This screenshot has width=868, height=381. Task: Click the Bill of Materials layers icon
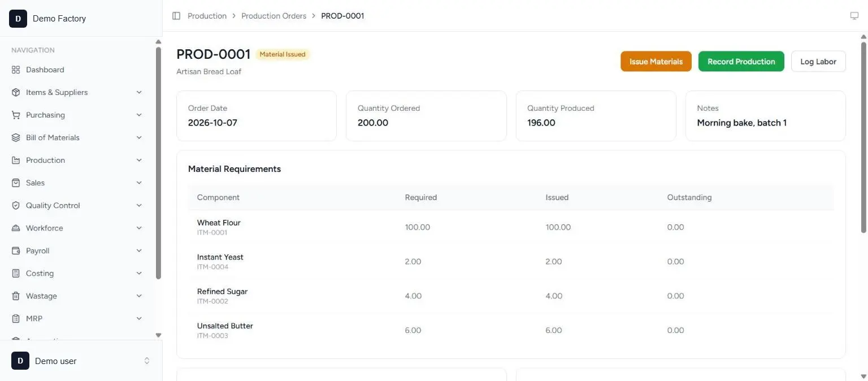click(16, 137)
